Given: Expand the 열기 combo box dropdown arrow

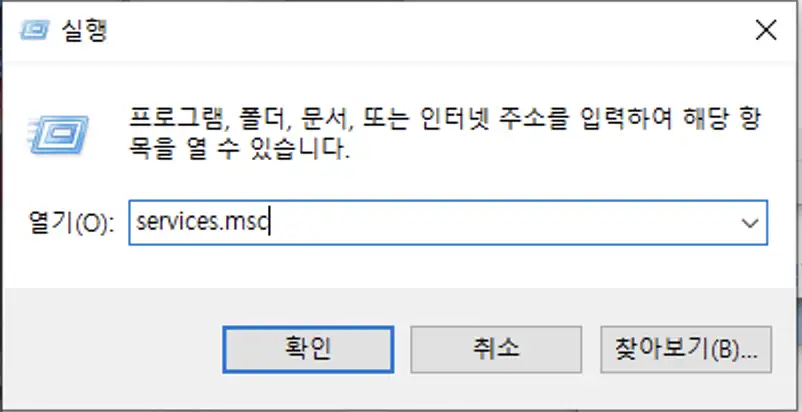Looking at the screenshot, I should point(749,223).
